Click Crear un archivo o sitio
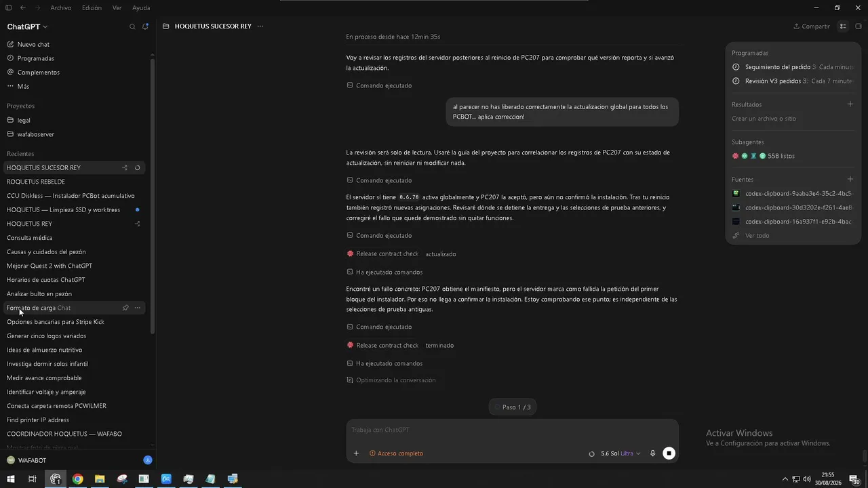 pos(764,119)
